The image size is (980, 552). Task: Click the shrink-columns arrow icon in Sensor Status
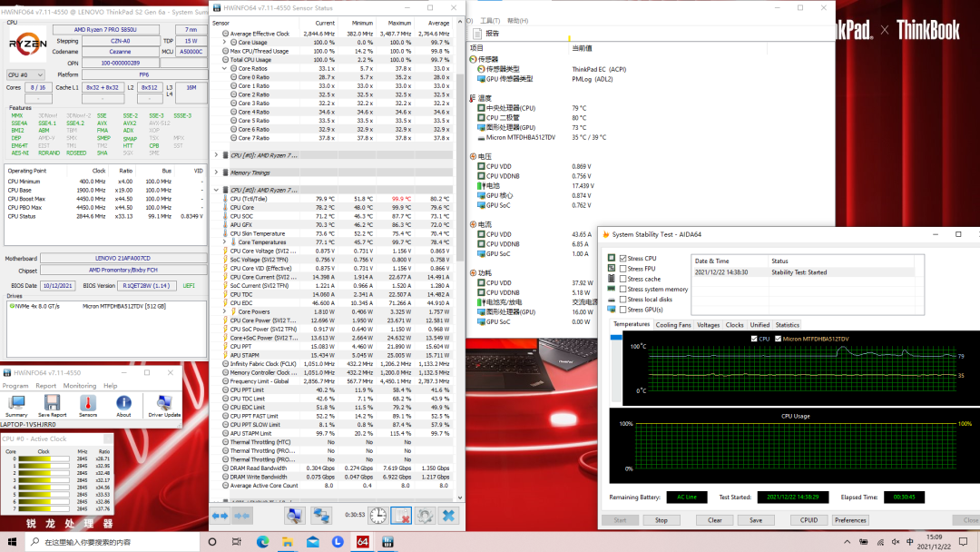pyautogui.click(x=242, y=516)
